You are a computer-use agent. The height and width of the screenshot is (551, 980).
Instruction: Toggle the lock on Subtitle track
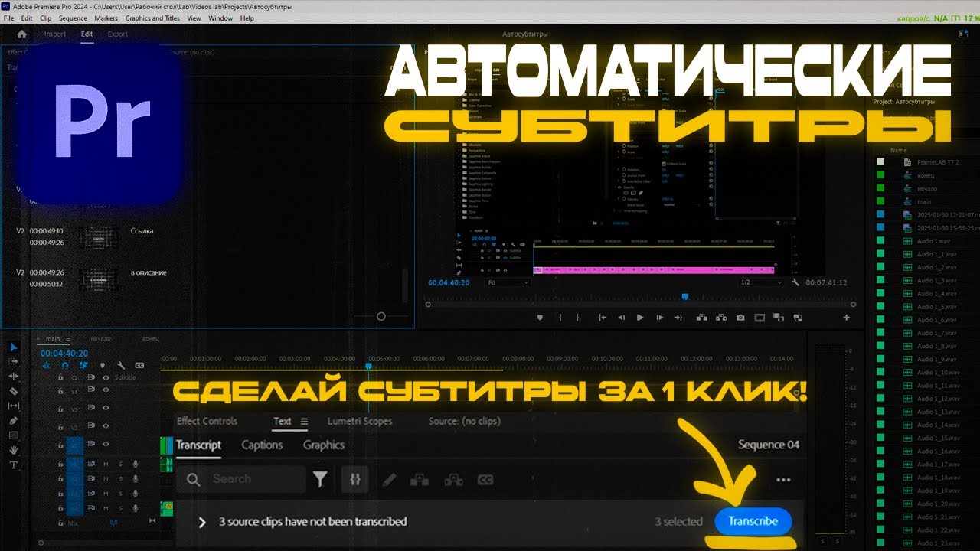tap(60, 377)
